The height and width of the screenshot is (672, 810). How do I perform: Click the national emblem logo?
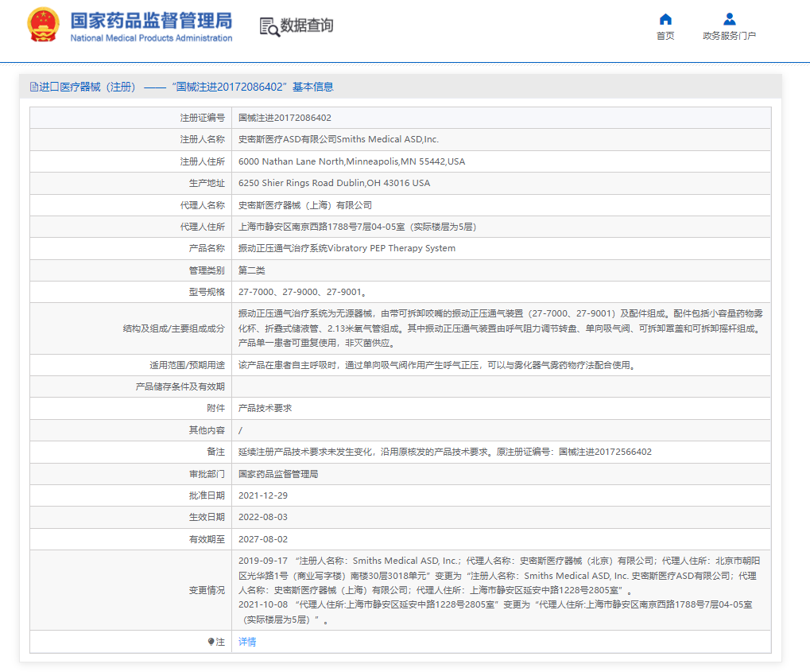[x=44, y=25]
